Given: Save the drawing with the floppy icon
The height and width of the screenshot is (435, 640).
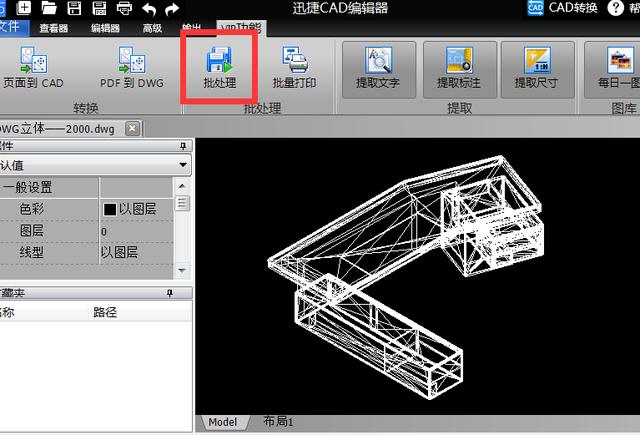Looking at the screenshot, I should coord(74,8).
